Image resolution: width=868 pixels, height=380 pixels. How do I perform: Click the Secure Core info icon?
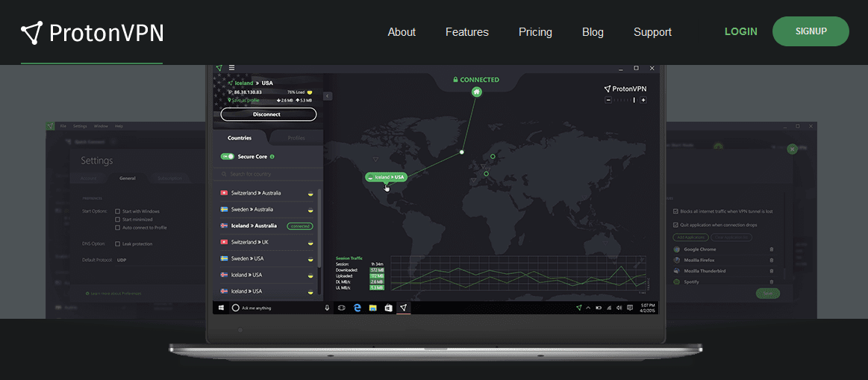[272, 157]
